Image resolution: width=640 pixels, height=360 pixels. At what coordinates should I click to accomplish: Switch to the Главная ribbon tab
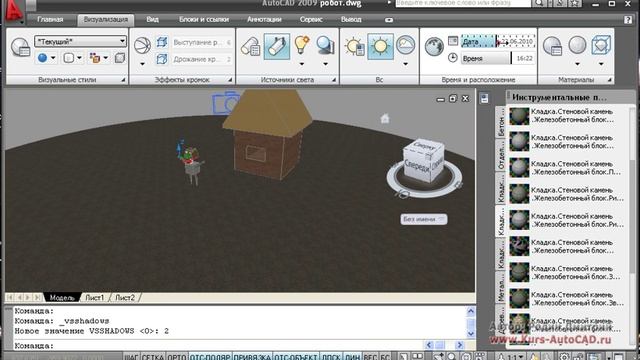[50, 20]
